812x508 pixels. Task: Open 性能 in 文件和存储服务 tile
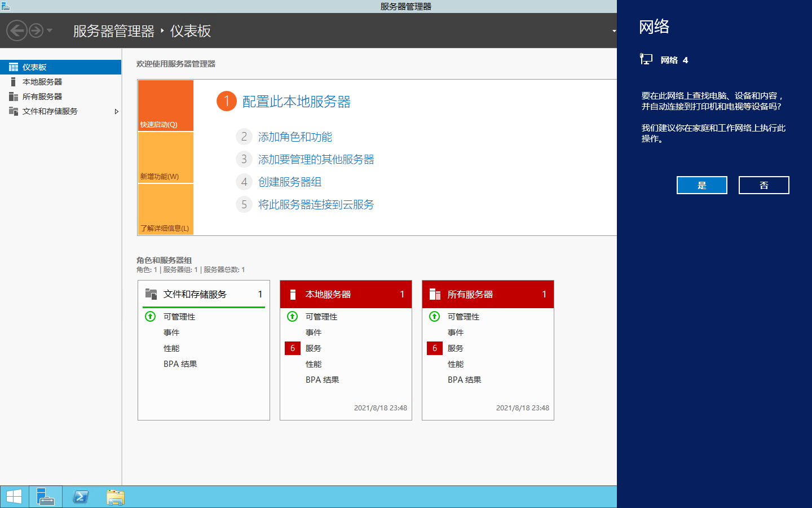pos(171,348)
